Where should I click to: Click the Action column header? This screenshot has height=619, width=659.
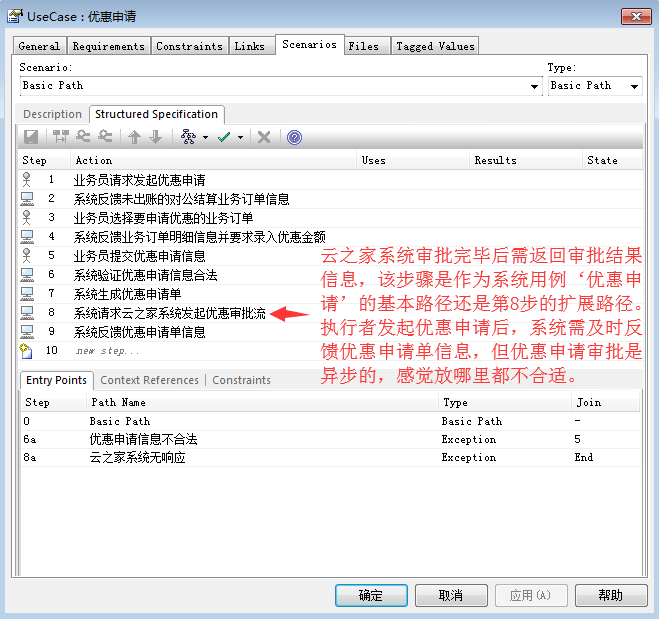click(x=213, y=160)
